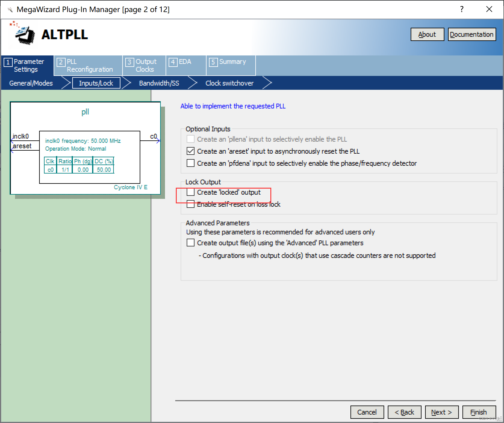Click the phase value 0.00 cell

(x=83, y=170)
